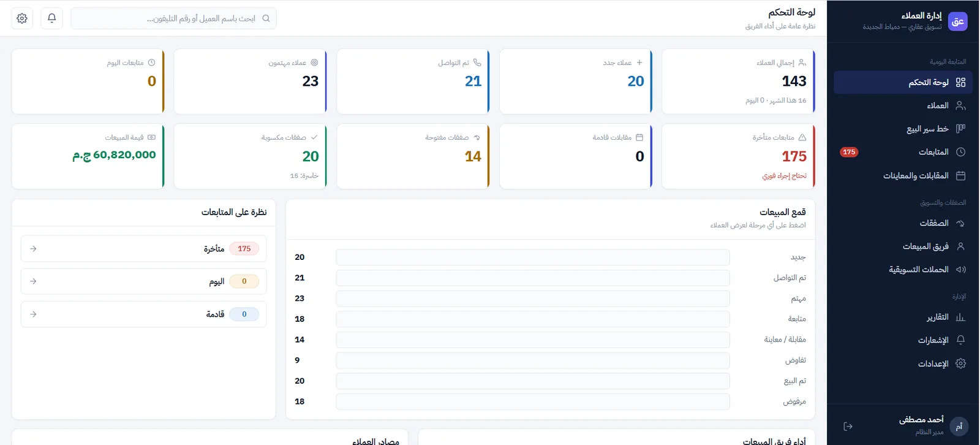Click the أم user avatar
The image size is (980, 445).
pyautogui.click(x=959, y=427)
